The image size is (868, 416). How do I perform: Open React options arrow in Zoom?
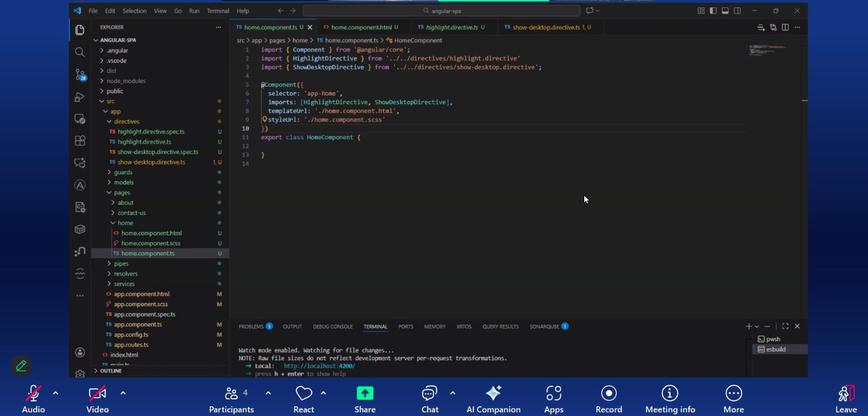coord(323,393)
